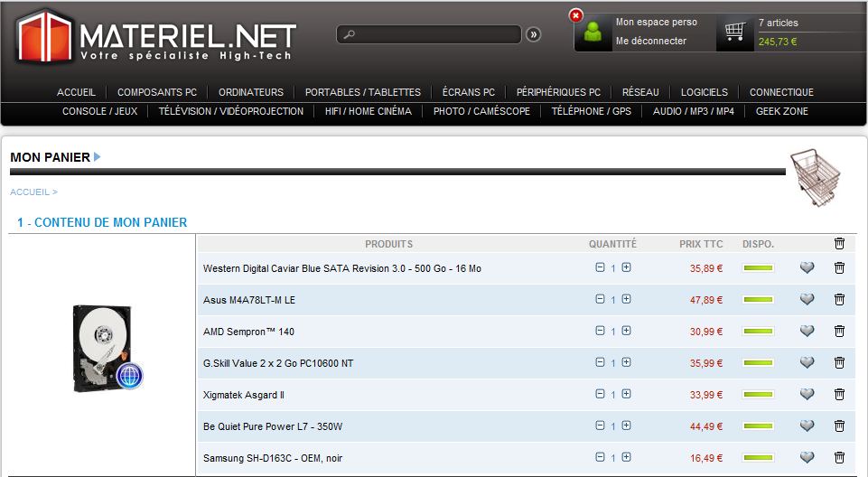Screen dimensions: 868x477
Task: Open COMPOSANTS PC menu
Action: point(157,92)
